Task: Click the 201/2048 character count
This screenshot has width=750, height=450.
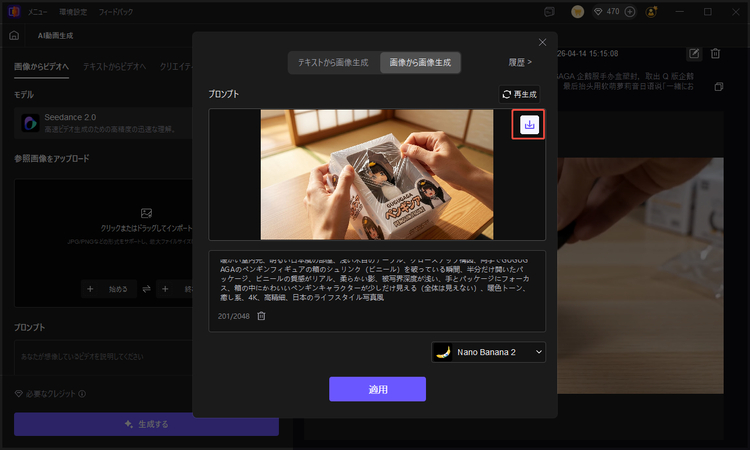Action: (x=233, y=316)
